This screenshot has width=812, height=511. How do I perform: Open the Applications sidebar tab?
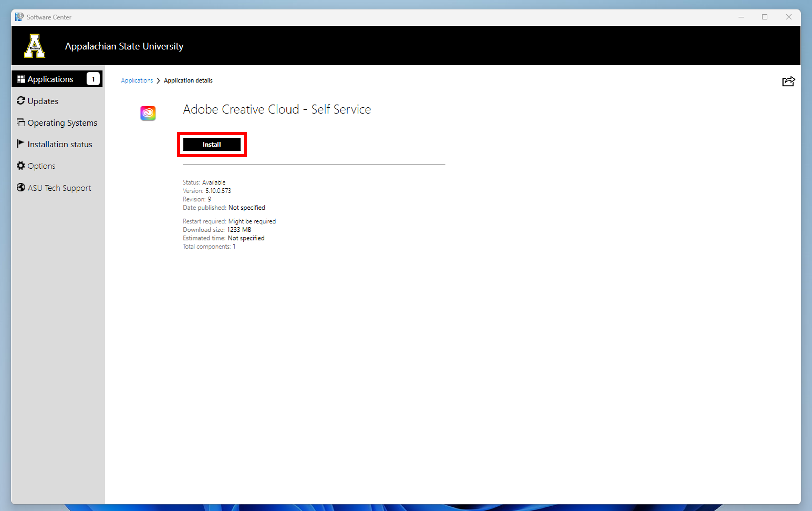57,79
